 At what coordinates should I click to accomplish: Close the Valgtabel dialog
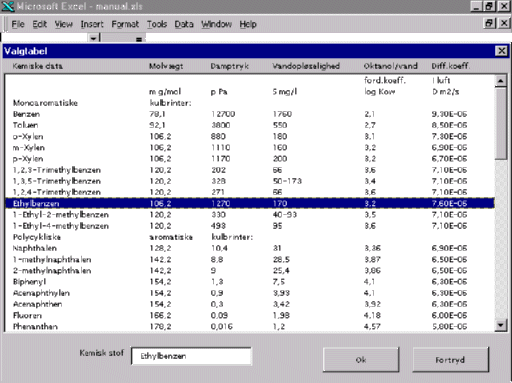[501, 51]
